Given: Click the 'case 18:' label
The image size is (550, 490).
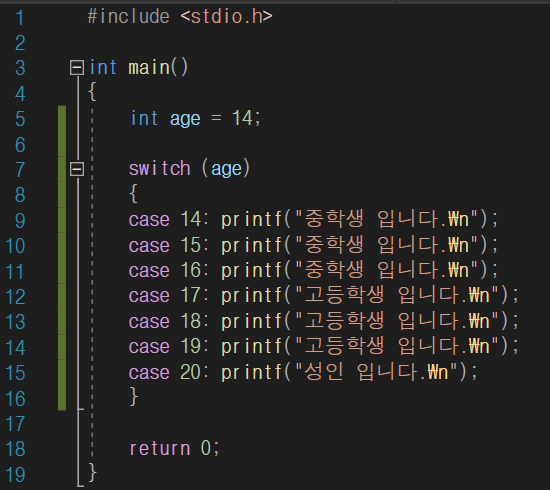Looking at the screenshot, I should (x=169, y=321).
